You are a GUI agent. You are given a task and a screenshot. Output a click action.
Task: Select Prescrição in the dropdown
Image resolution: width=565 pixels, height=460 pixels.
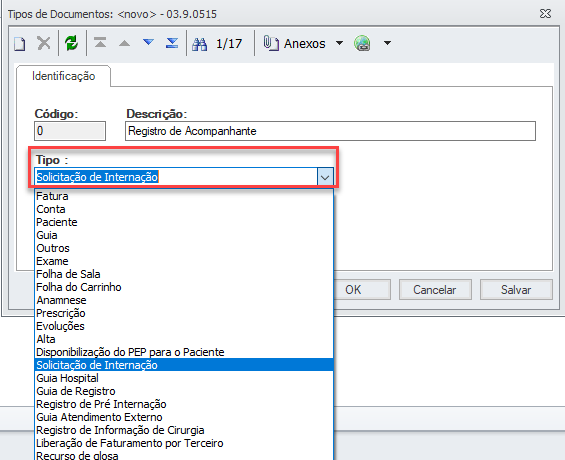(184, 313)
